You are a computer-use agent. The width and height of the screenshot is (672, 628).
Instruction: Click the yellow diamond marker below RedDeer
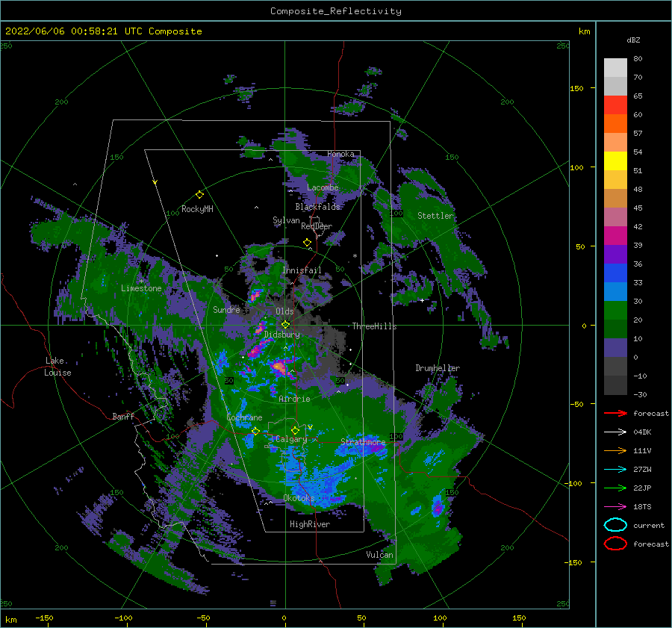(307, 242)
